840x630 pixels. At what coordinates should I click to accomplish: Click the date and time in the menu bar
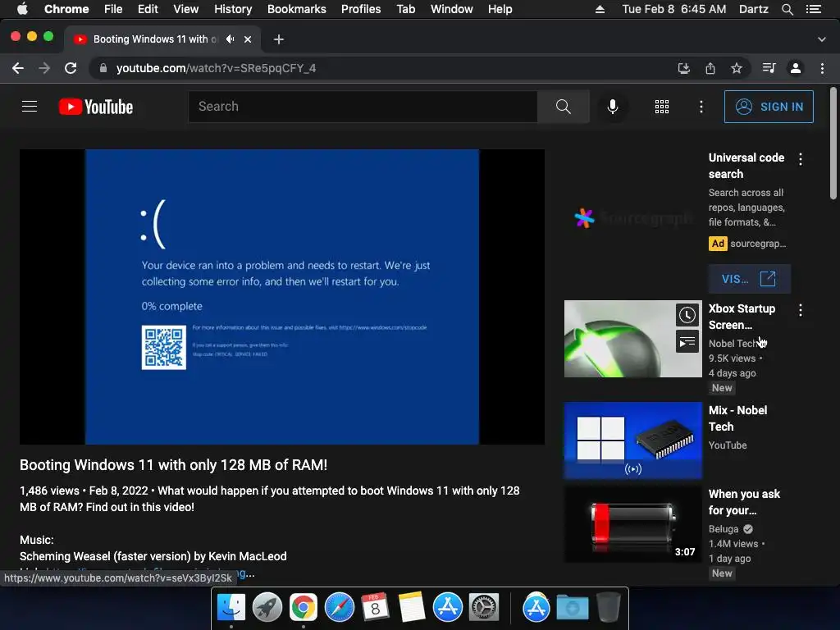click(674, 9)
